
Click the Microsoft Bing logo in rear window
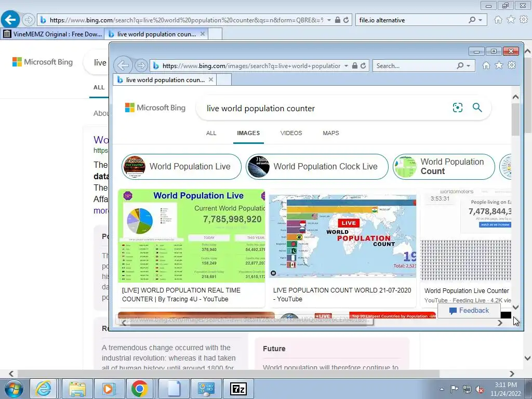pos(43,62)
